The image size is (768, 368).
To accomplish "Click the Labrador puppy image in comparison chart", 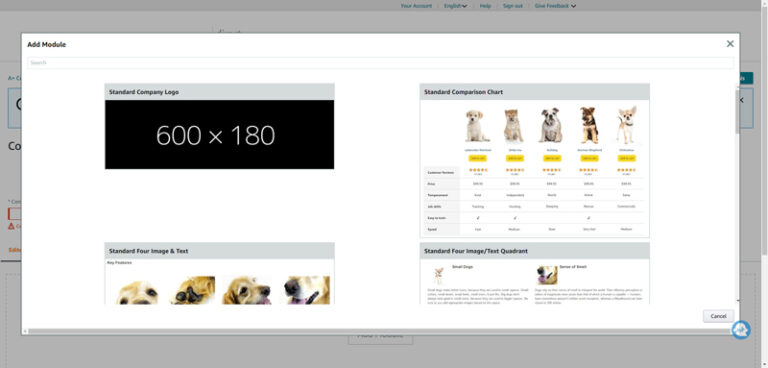I will coord(477,125).
